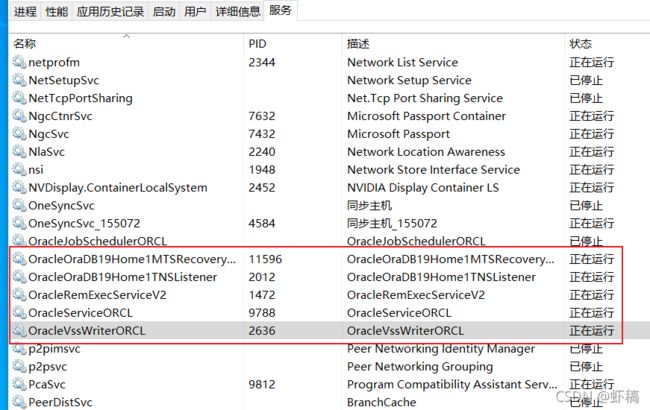Click the 已停止 status of NetSetupSvc
This screenshot has width=650, height=410.
586,80
